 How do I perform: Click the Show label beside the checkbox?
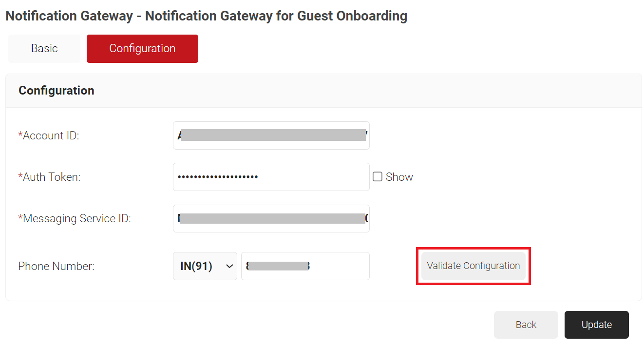click(399, 177)
